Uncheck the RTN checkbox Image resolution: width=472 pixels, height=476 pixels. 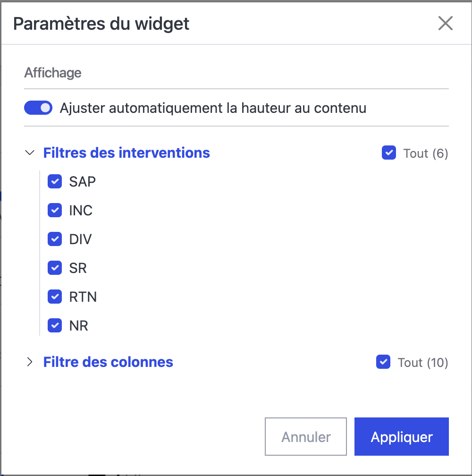point(55,297)
